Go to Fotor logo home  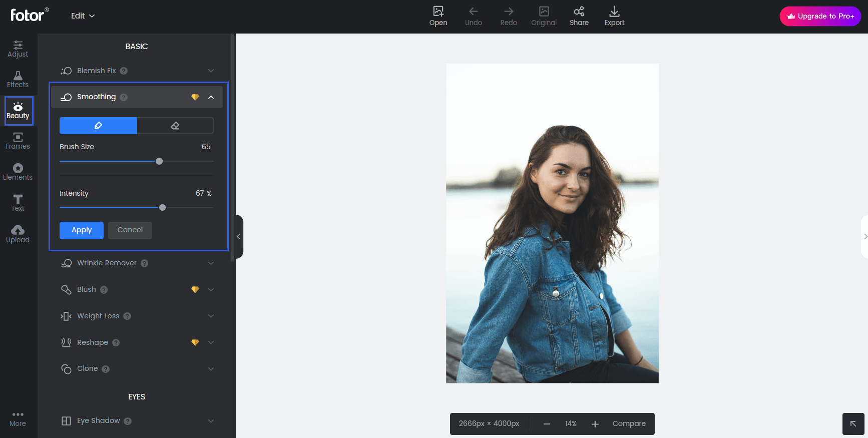(30, 15)
